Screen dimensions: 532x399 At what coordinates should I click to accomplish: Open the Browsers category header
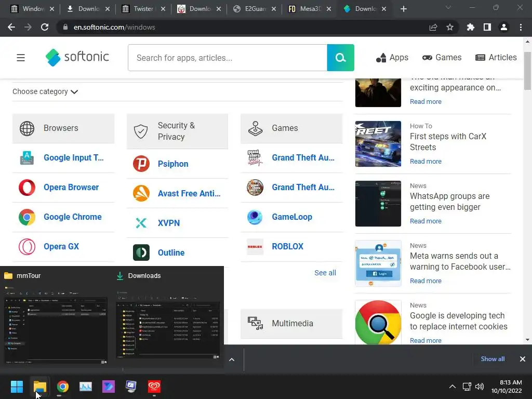point(63,128)
